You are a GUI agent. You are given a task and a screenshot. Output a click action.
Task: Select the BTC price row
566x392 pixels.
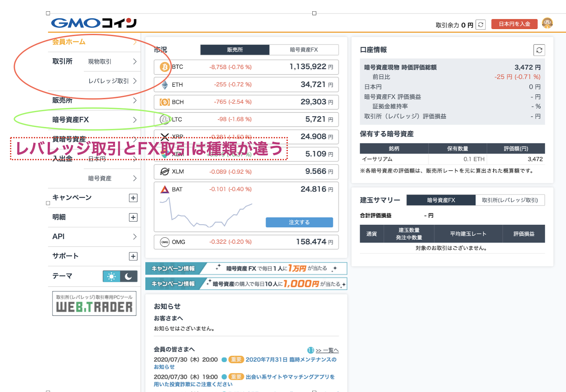click(246, 67)
